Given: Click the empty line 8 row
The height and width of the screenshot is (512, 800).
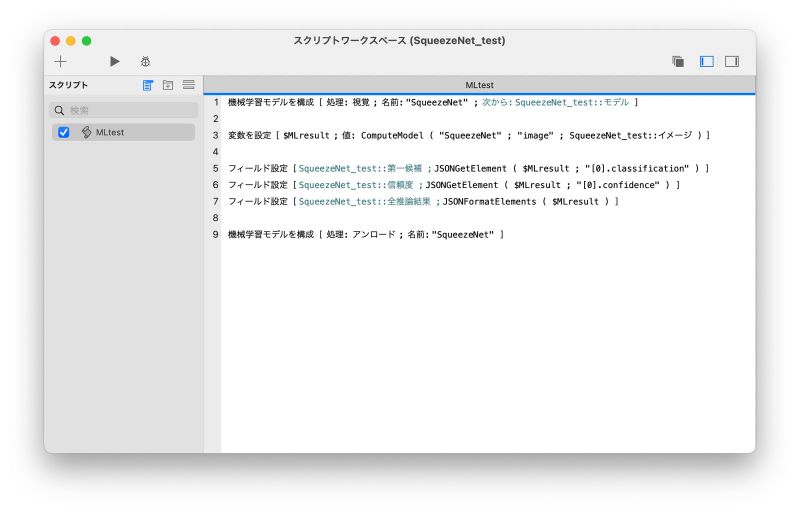Looking at the screenshot, I should [x=488, y=218].
